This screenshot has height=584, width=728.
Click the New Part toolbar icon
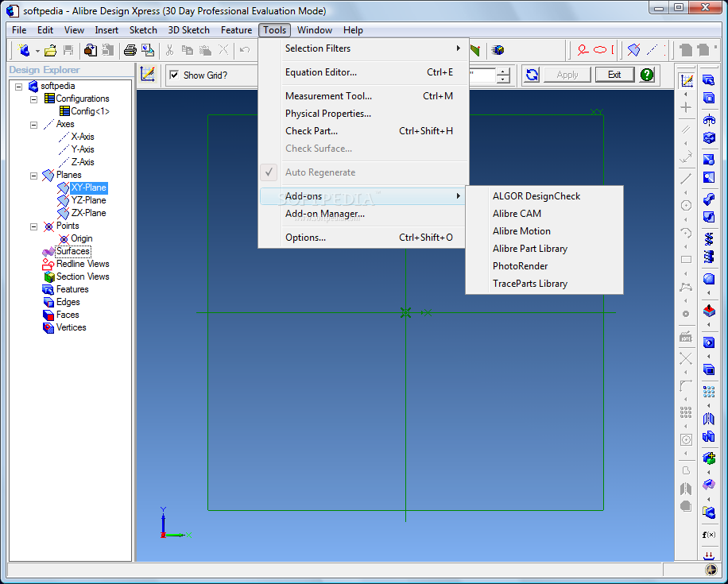point(24,50)
